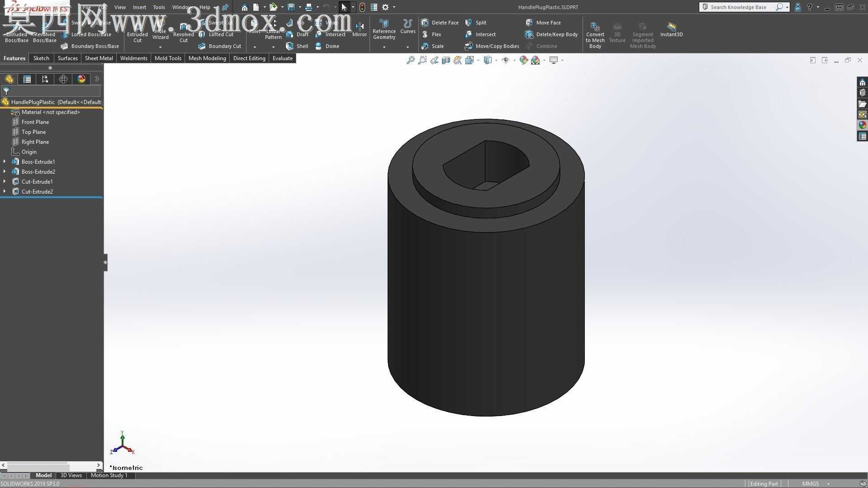Click Zoom to Fit in view toolbar

pos(411,60)
